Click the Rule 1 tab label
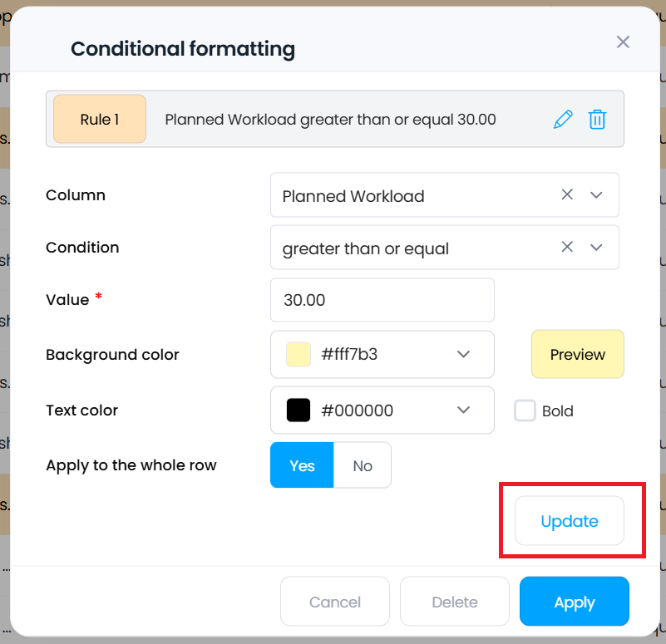The height and width of the screenshot is (644, 666). [x=100, y=120]
